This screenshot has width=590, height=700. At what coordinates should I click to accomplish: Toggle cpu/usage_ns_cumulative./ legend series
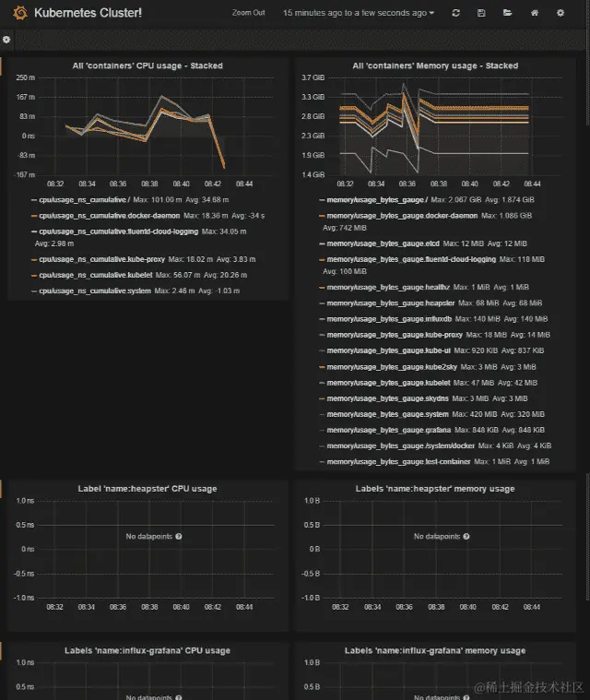84,199
